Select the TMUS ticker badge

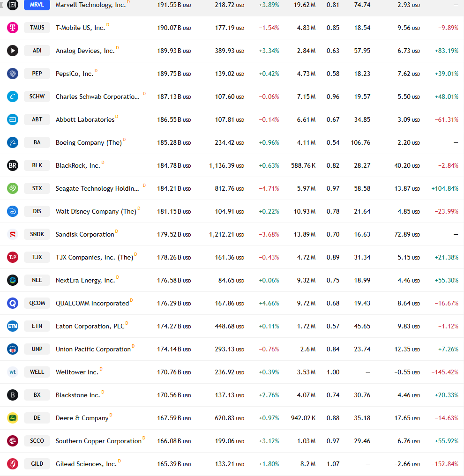(x=37, y=28)
